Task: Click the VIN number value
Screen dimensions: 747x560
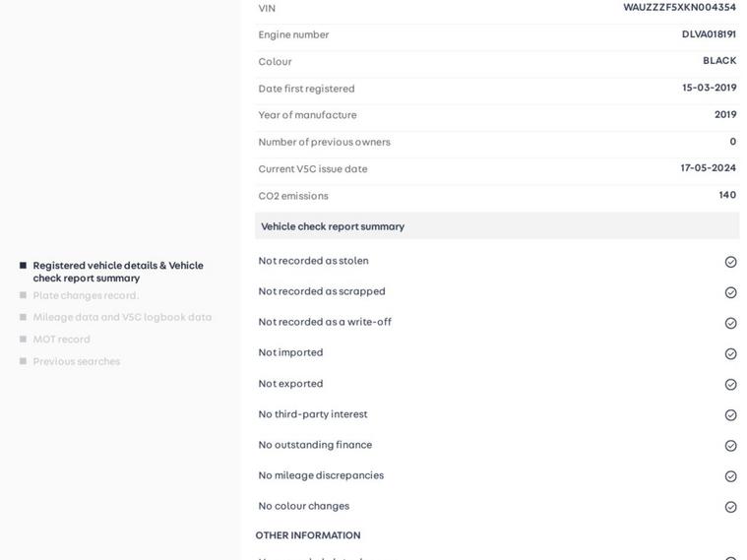Action: tap(679, 8)
